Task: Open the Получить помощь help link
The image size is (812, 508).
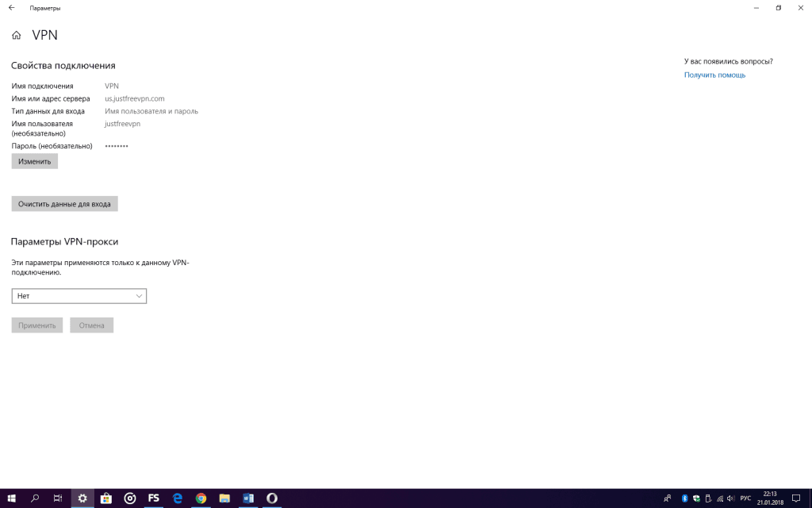Action: (714, 75)
